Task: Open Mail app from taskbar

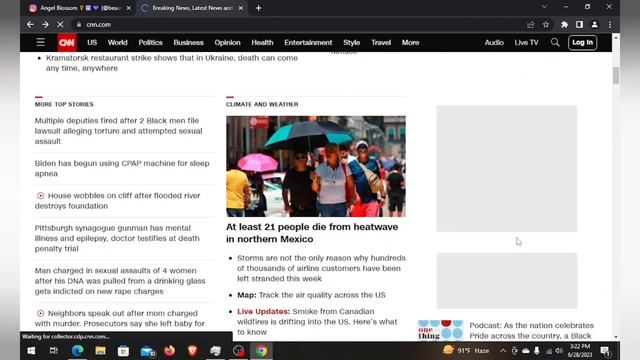Action: click(147, 351)
